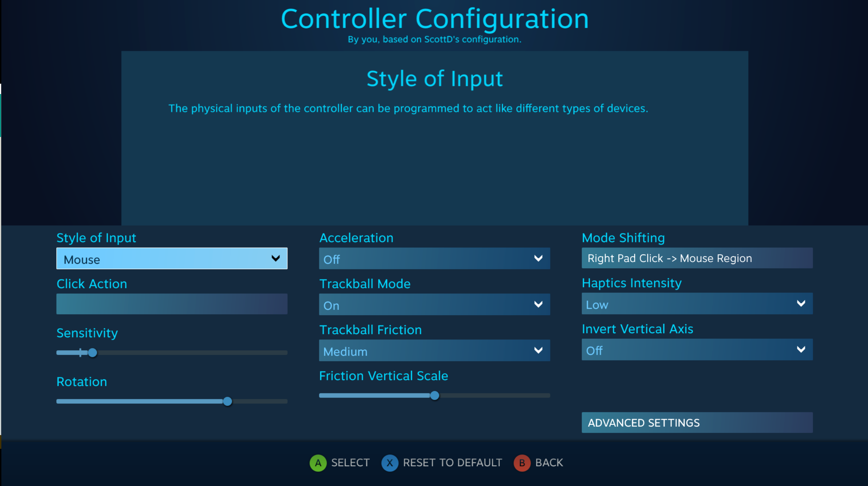Open the Haptics Intensity Low dropdown
The image size is (868, 486).
pyautogui.click(x=697, y=303)
